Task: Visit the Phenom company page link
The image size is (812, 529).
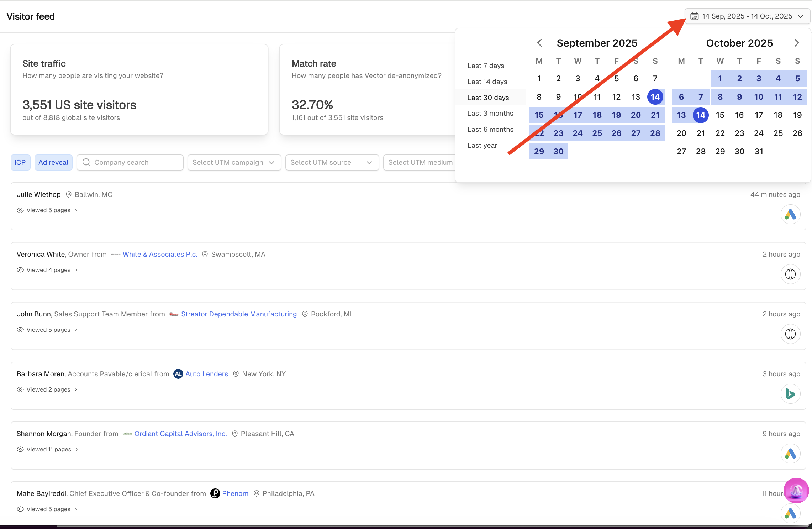Action: 235,493
